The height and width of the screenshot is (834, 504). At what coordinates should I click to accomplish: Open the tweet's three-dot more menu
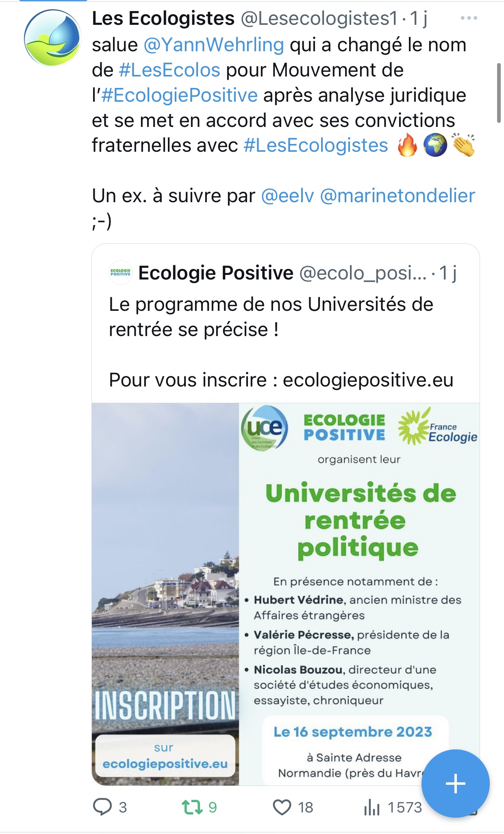[x=469, y=18]
